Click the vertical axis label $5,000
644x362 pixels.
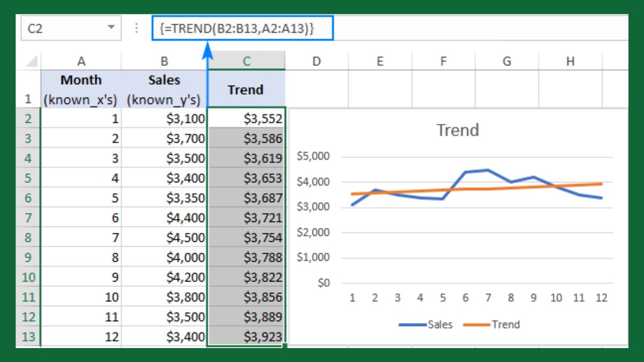click(312, 156)
